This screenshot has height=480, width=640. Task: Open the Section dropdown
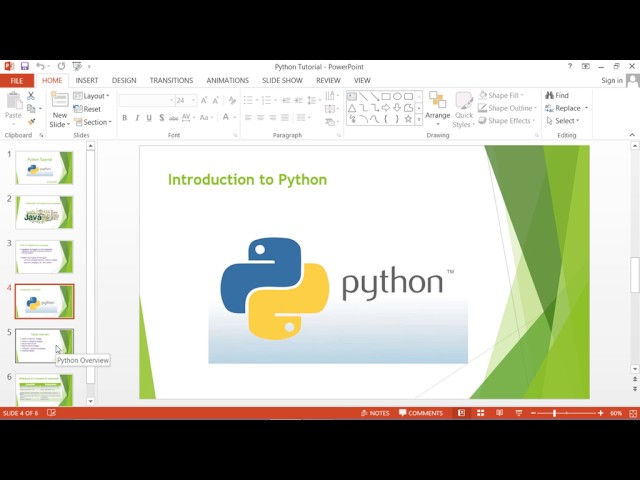(x=93, y=122)
